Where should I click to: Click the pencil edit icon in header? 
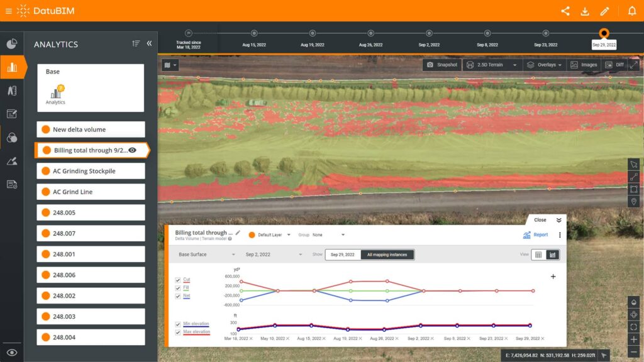(x=604, y=11)
